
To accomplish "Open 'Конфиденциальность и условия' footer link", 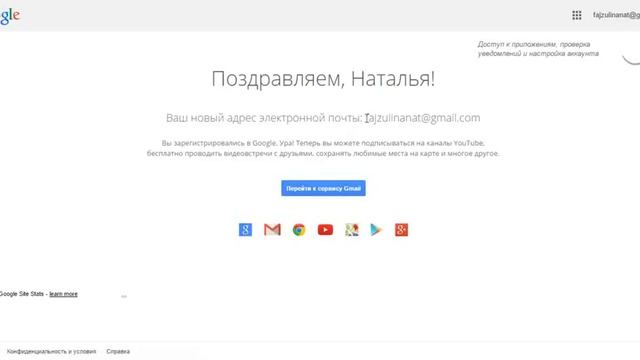I will coord(51,351).
